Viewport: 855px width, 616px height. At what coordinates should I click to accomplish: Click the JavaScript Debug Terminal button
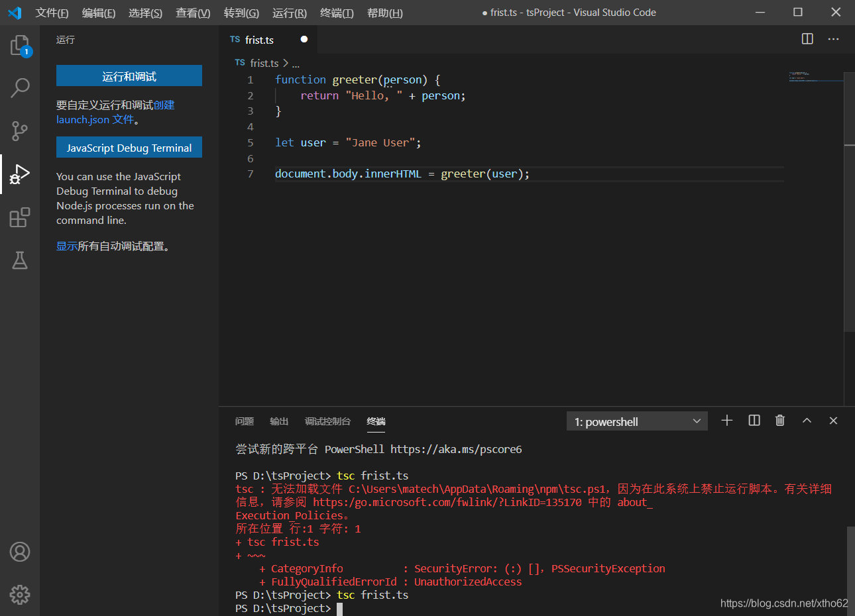click(129, 147)
